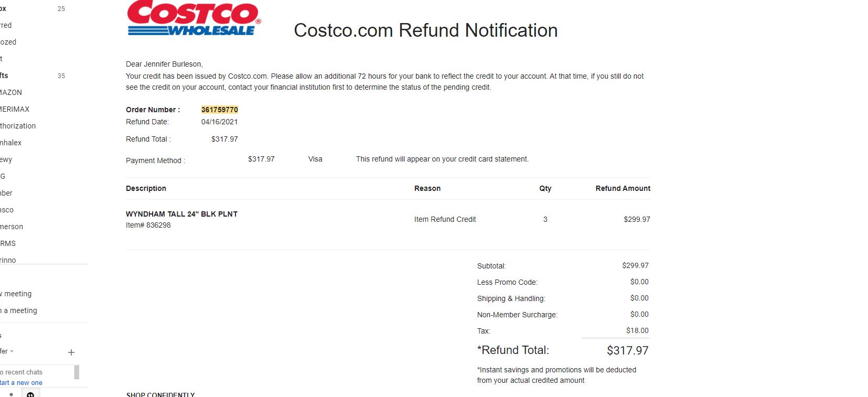Image resolution: width=868 pixels, height=397 pixels.
Task: Click the WYNDHAM TALL 24" BLK PLNT item
Action: 181,214
